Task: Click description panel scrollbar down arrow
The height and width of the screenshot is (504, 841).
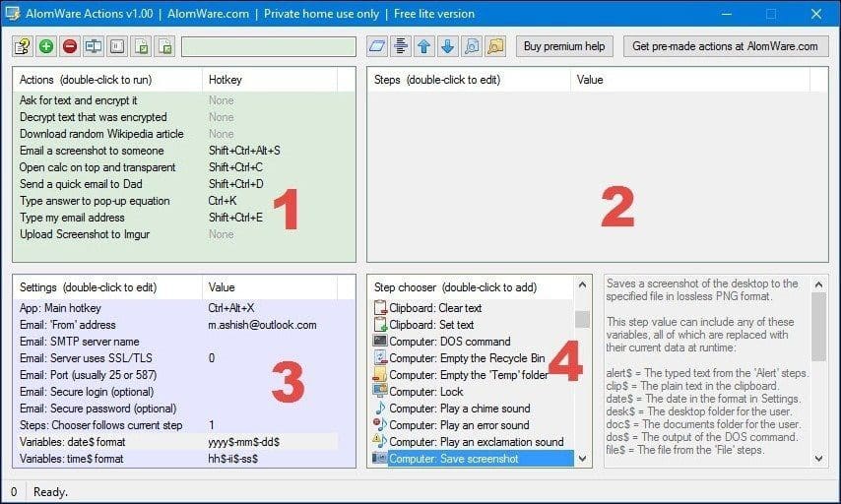Action: (818, 459)
